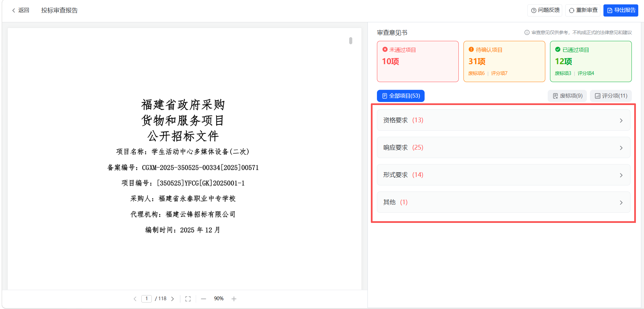Screen dimensions: 644x309
Task: Select the 待确认项目 31项 card
Action: coord(504,61)
